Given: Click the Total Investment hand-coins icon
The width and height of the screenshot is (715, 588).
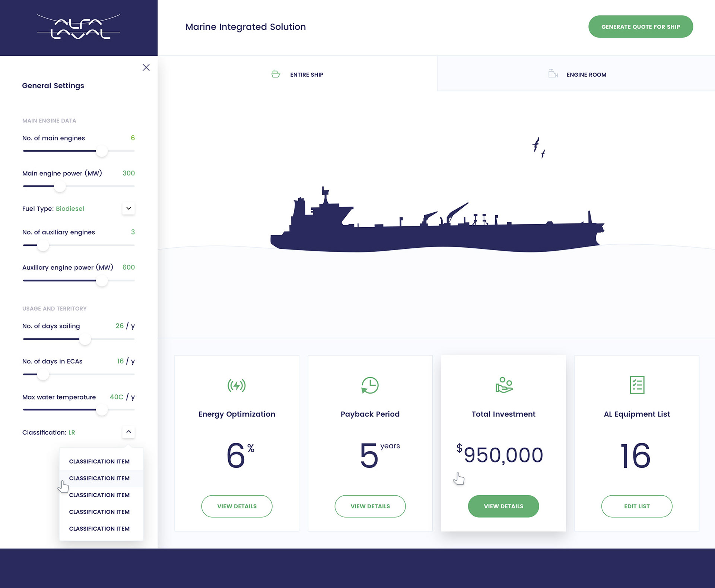Looking at the screenshot, I should pos(504,385).
